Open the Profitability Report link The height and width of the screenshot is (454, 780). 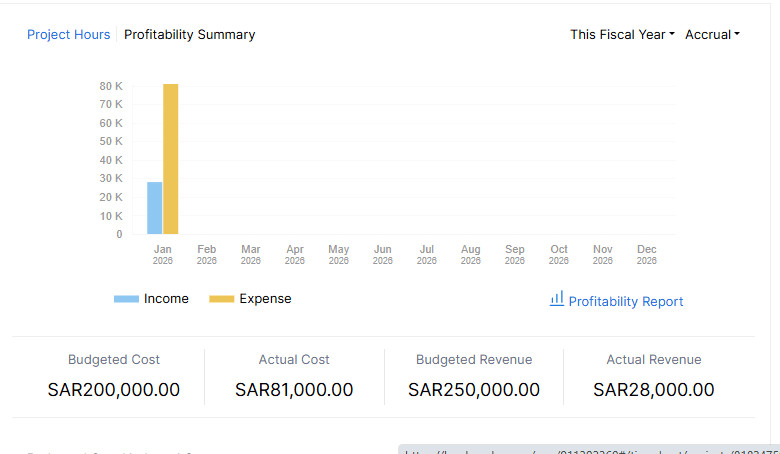(x=626, y=301)
